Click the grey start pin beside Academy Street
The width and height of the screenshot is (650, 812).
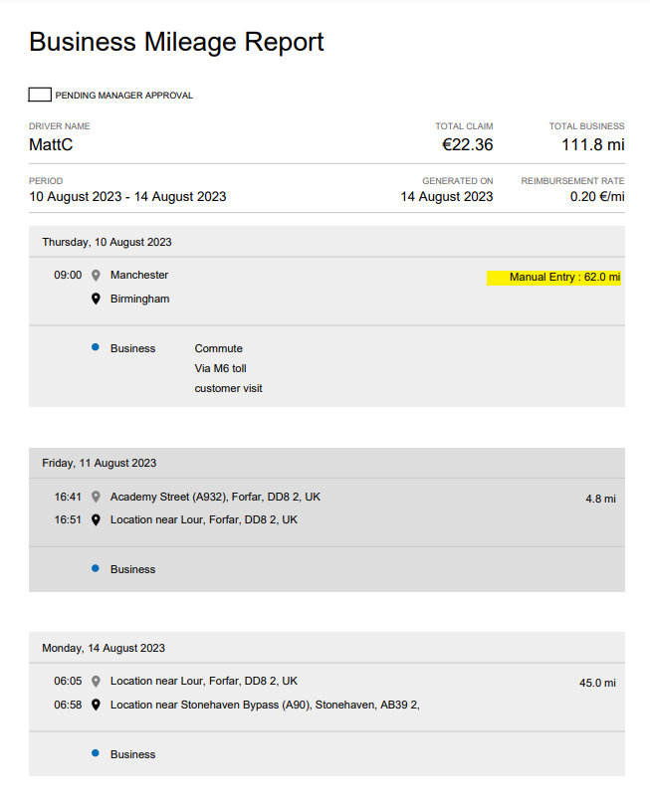point(96,497)
